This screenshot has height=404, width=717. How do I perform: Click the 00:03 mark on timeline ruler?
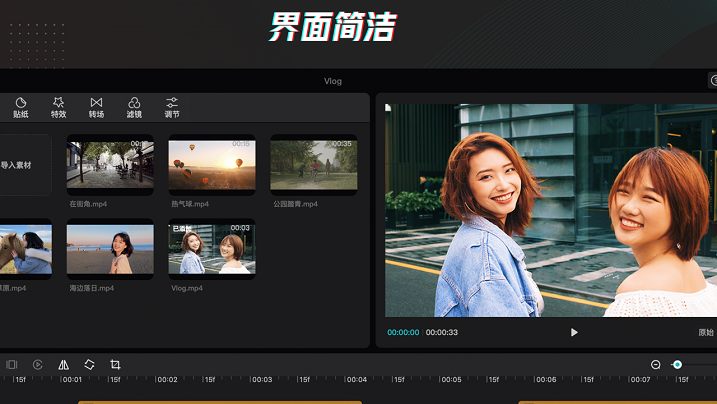click(261, 380)
